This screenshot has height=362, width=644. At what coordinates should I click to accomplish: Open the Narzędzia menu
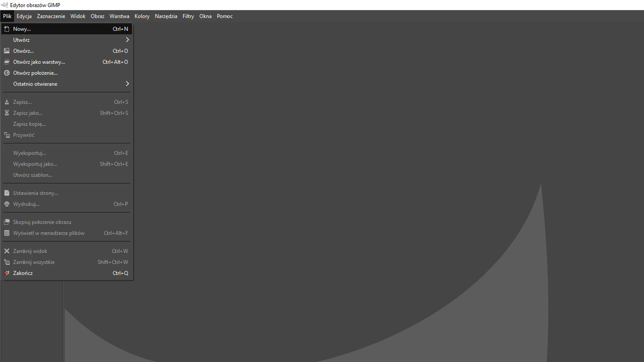pos(166,16)
